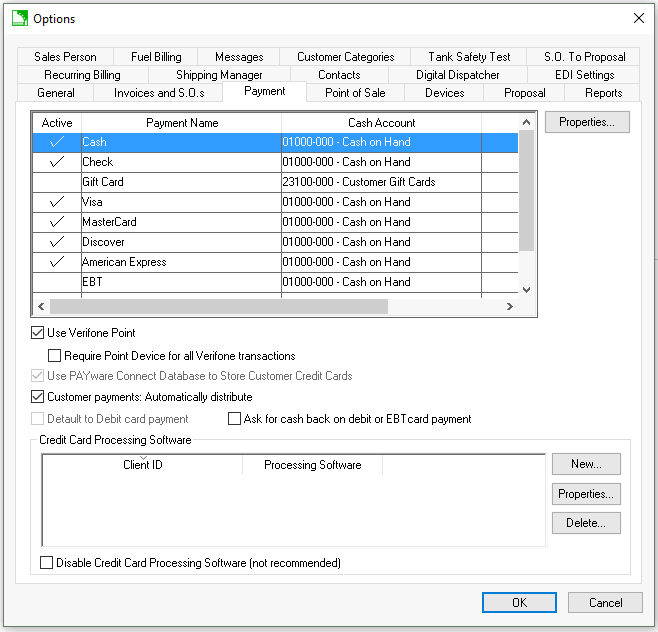658x632 pixels.
Task: Click the Options window title icon
Action: (18, 18)
